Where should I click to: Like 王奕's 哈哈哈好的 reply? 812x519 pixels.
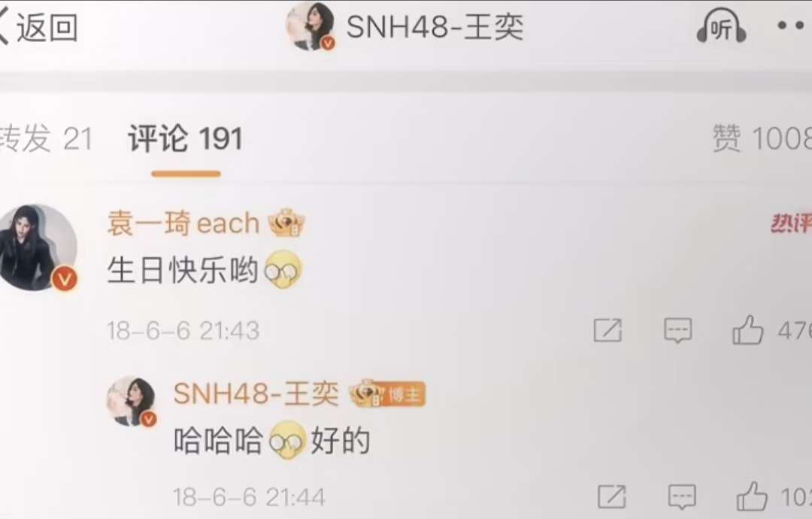click(x=752, y=496)
